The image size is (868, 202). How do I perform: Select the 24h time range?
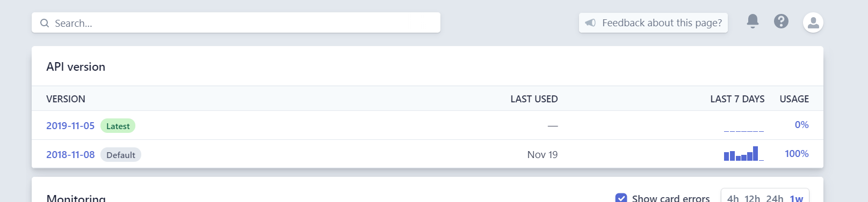(x=775, y=198)
